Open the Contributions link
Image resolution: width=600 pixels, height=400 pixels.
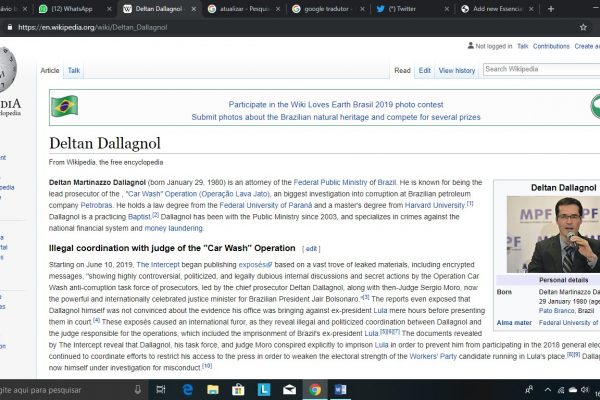click(x=551, y=46)
